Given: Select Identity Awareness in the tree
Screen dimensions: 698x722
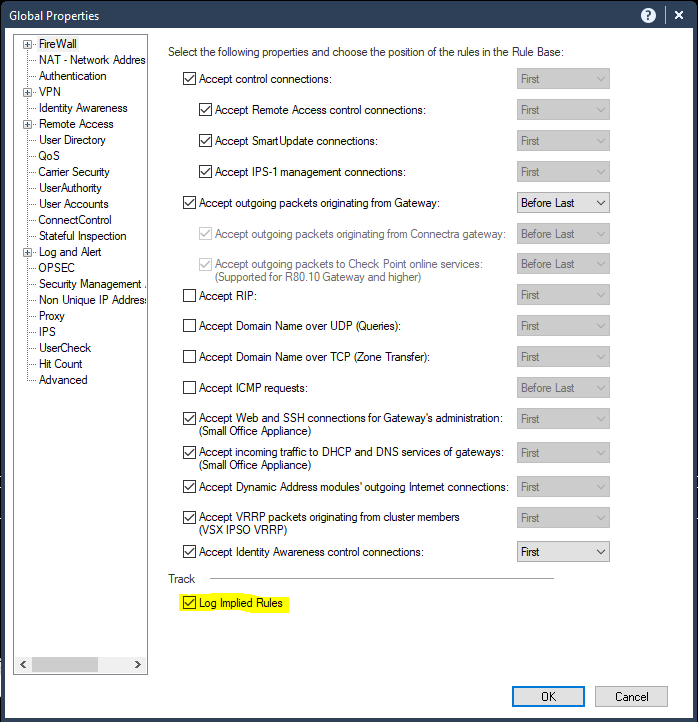Looking at the screenshot, I should 83,108.
